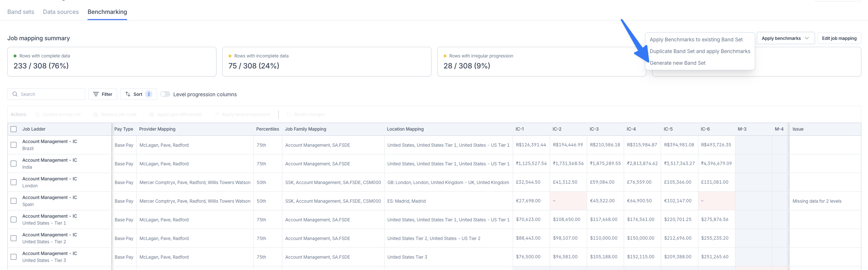The image size is (868, 270).
Task: Click the Reset changes undo icon
Action: tap(289, 115)
